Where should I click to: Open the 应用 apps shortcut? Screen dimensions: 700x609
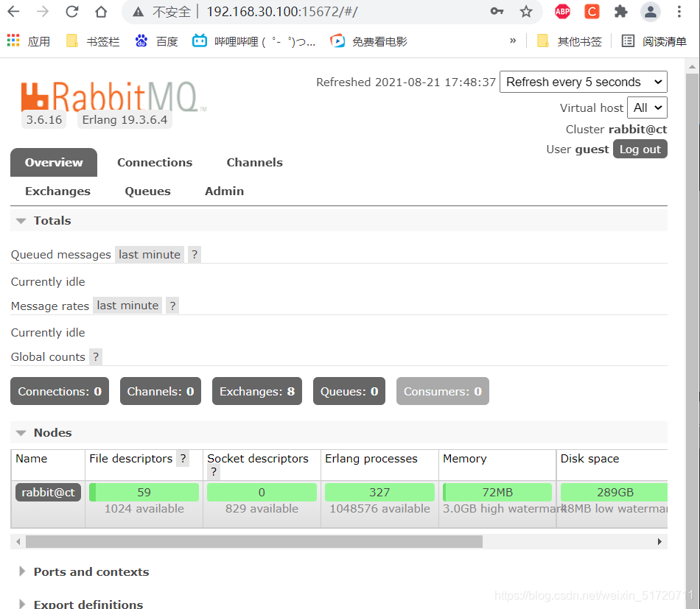29,41
